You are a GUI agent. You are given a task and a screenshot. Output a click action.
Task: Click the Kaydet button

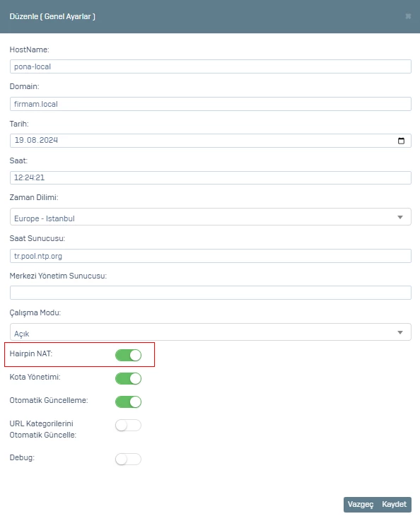point(395,504)
